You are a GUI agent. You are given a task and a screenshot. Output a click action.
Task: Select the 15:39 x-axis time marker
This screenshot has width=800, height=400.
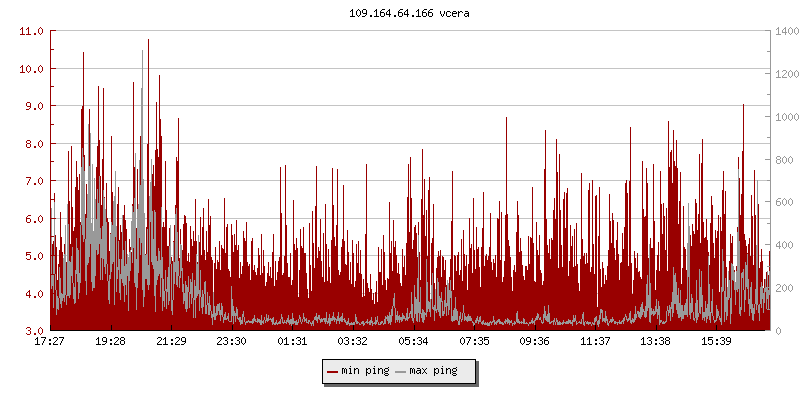pos(717,341)
